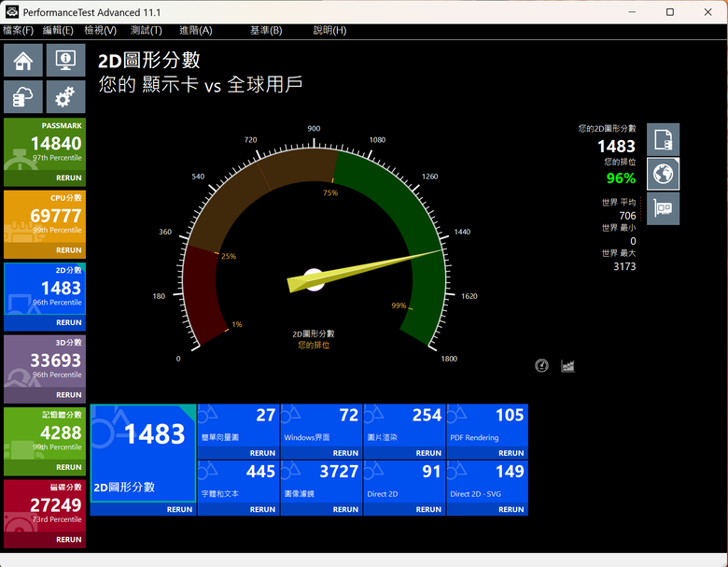Switch to the distribution chart view icon
This screenshot has width=728, height=567.
[567, 366]
